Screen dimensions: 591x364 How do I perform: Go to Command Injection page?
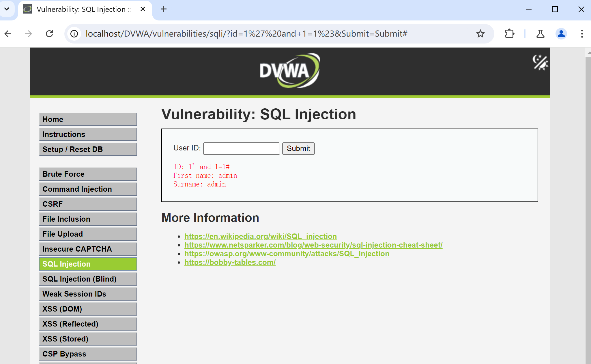click(88, 189)
